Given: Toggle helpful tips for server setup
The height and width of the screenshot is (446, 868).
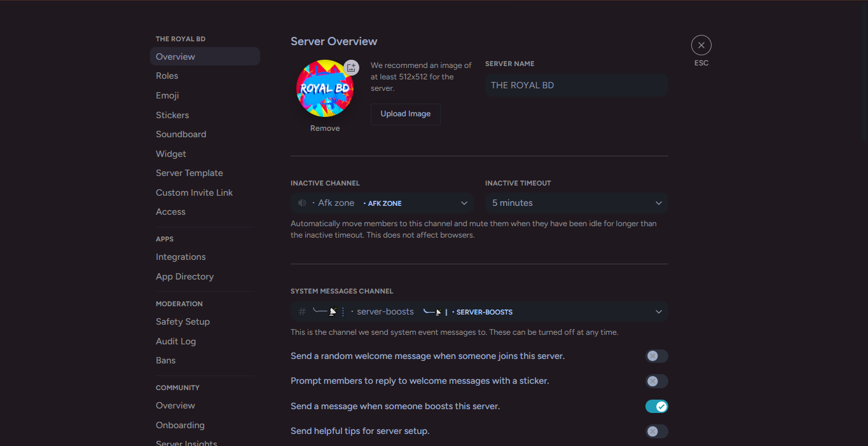Looking at the screenshot, I should (657, 431).
